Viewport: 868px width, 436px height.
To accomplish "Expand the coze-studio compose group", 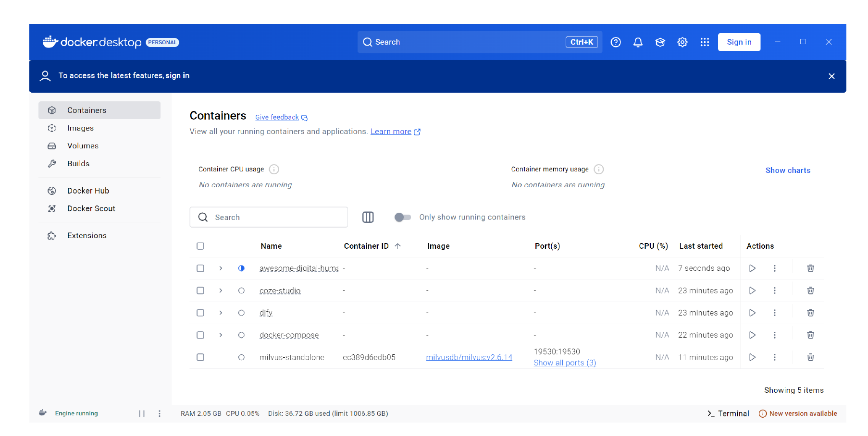I will (x=221, y=291).
